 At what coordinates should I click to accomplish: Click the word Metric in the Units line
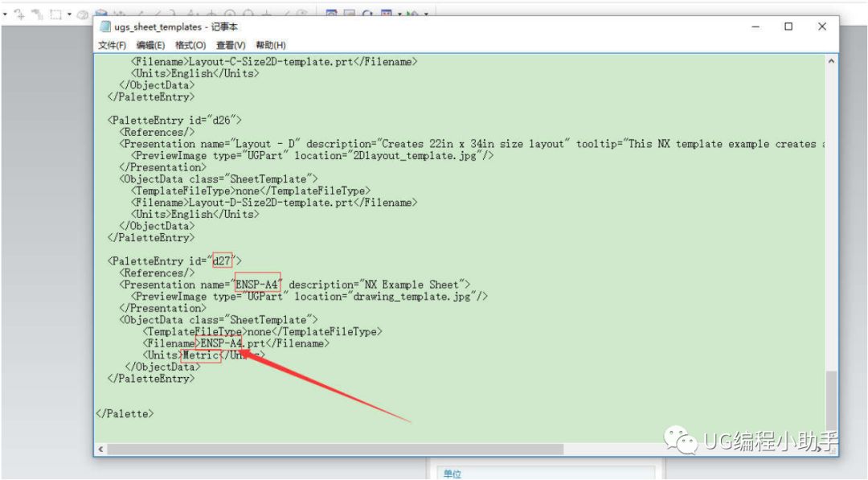click(x=201, y=355)
